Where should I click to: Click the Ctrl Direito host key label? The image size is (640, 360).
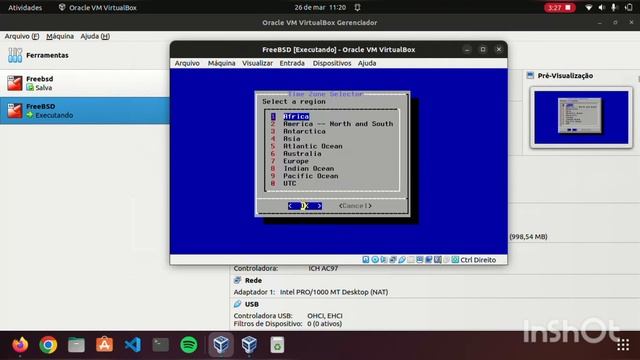coord(478,260)
